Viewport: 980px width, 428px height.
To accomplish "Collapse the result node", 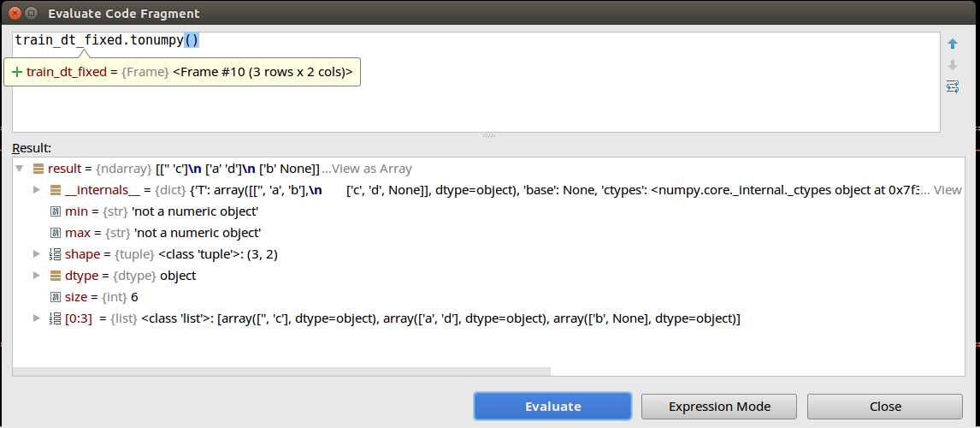I will (20, 169).
